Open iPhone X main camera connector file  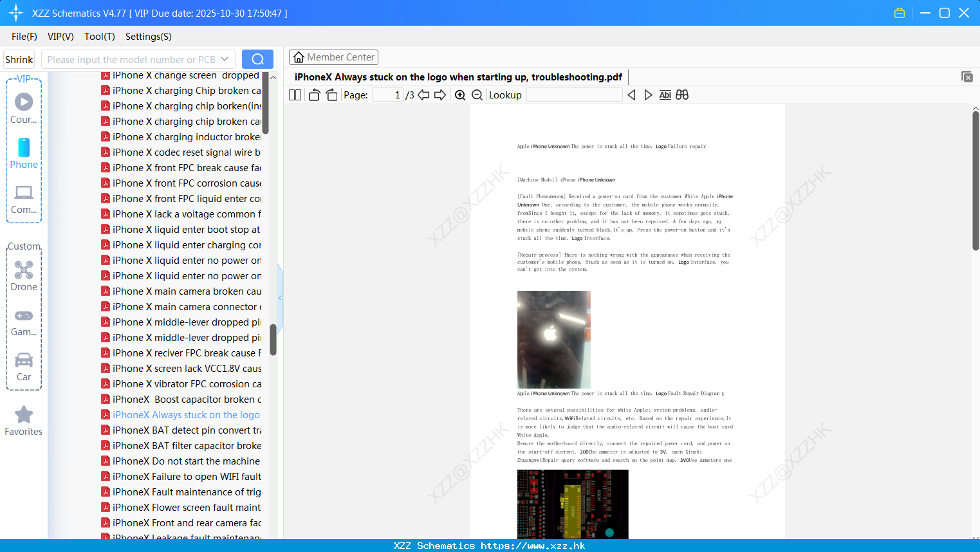click(181, 307)
